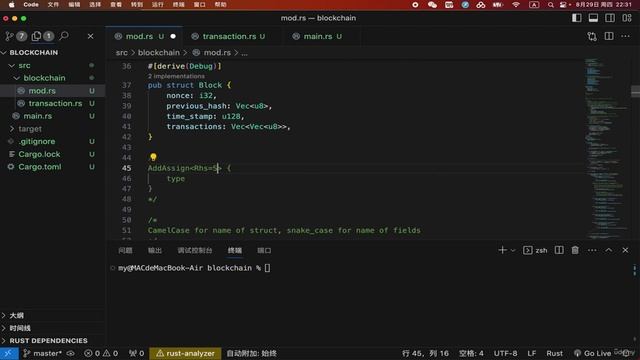Change indentation via 空格: 4
This screenshot has height=360, width=640.
point(471,353)
